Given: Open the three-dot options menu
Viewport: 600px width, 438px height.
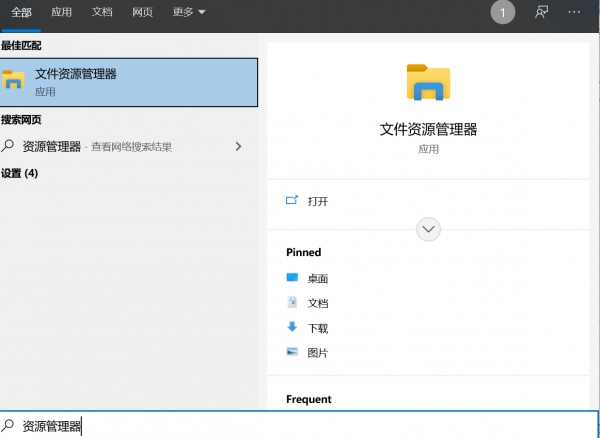Looking at the screenshot, I should 574,12.
